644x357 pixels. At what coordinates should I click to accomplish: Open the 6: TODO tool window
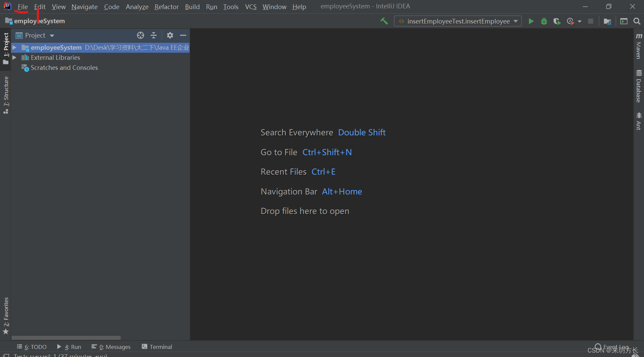click(x=32, y=347)
